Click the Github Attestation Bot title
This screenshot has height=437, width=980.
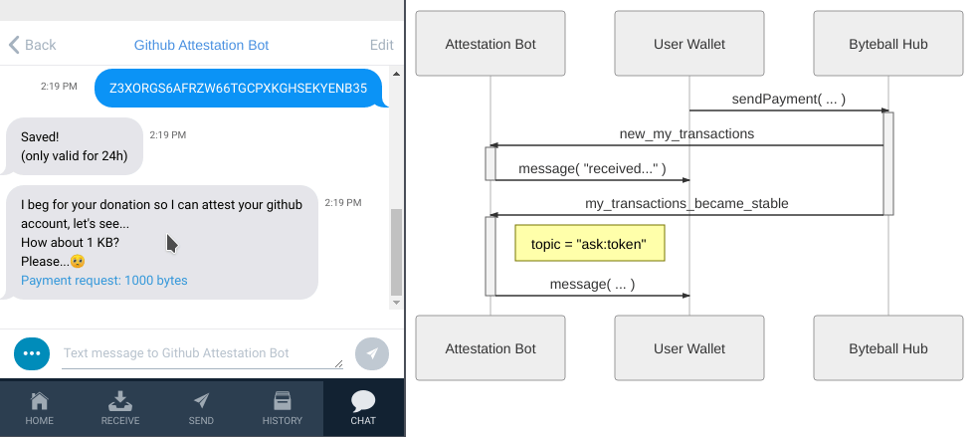(x=201, y=45)
